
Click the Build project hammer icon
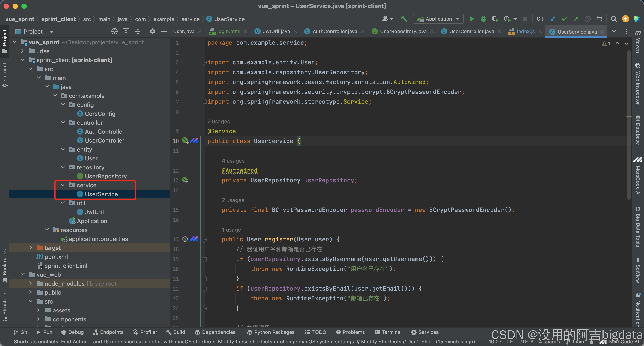tap(404, 19)
